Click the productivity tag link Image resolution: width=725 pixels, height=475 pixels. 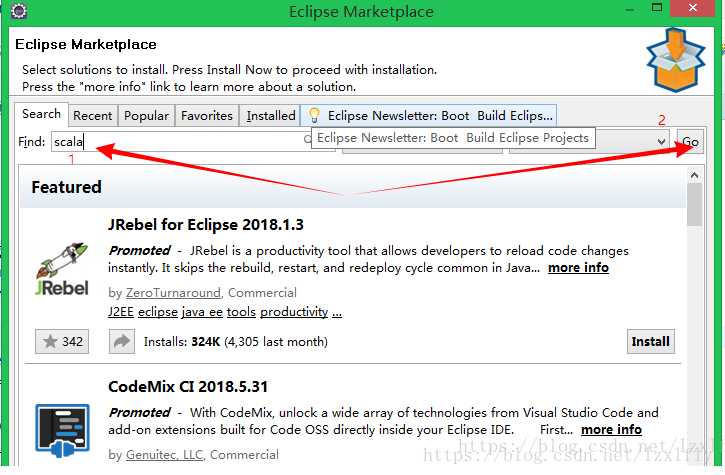coord(294,312)
